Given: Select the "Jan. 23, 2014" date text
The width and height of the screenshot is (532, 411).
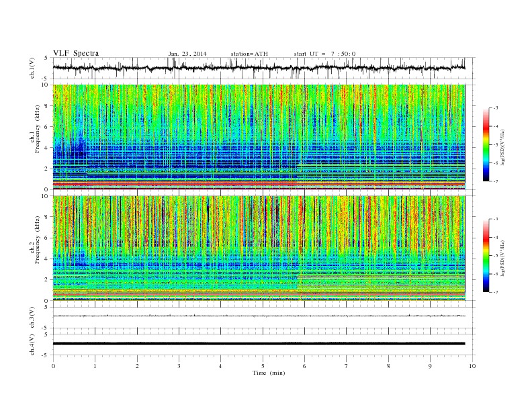Looking at the screenshot, I should coord(187,54).
